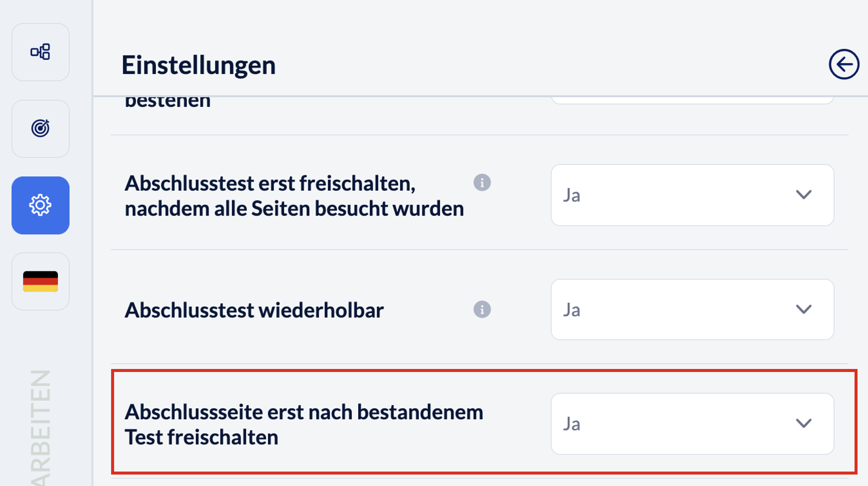Click the partially hidden "bestehen" setting label
Viewport: 868px width, 486px height.
coord(168,102)
